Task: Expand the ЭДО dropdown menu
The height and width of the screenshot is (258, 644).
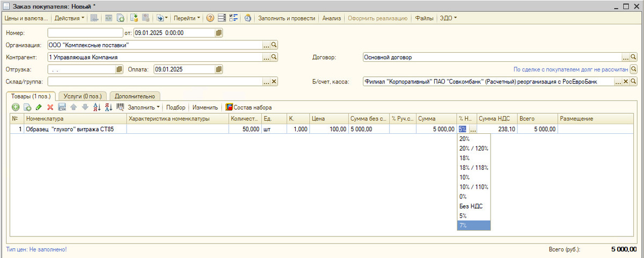Action: point(448,18)
